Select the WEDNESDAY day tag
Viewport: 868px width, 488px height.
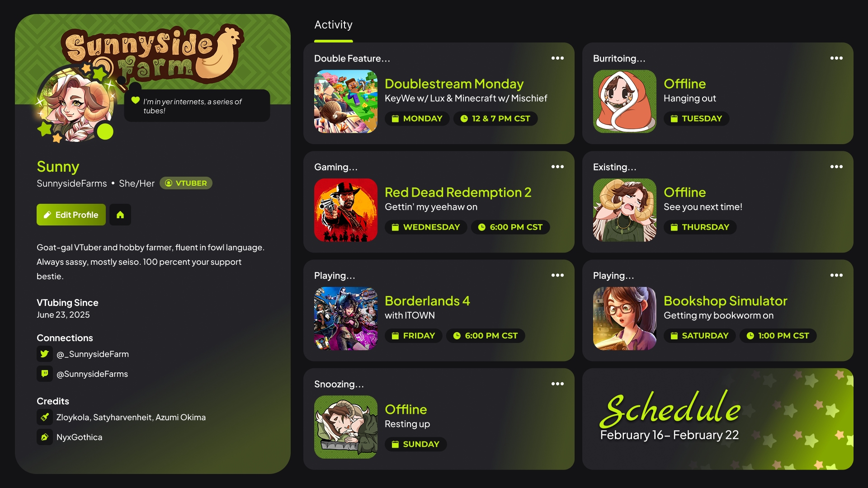pos(426,227)
